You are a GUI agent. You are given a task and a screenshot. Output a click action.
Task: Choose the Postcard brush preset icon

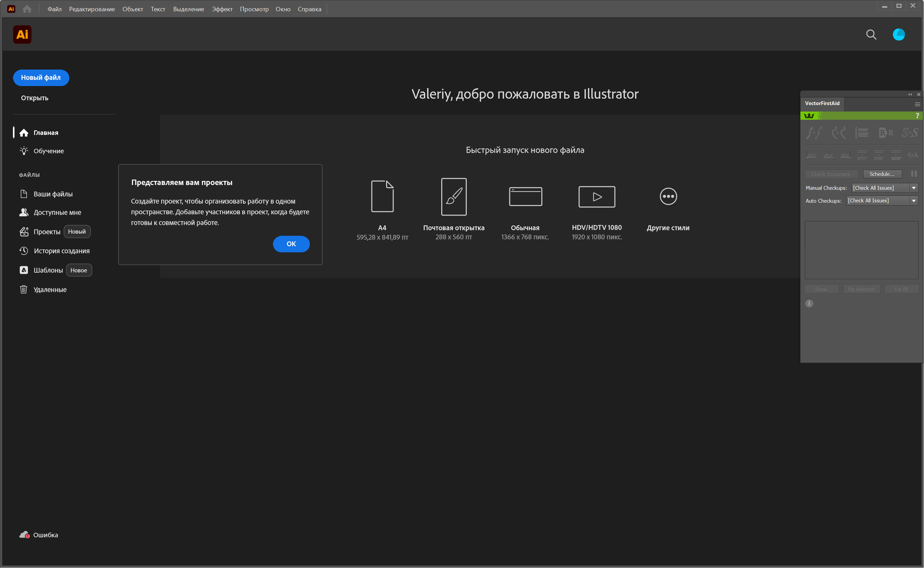[x=453, y=197]
